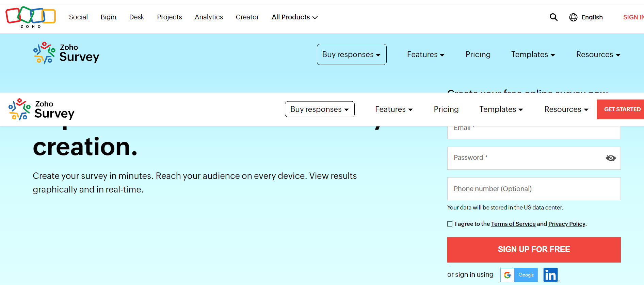Open the search magnifier icon
Screen dimensions: 644x285
(553, 17)
